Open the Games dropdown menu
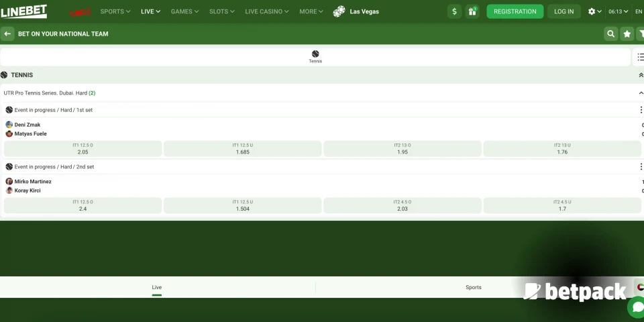This screenshot has width=644, height=322. 184,11
